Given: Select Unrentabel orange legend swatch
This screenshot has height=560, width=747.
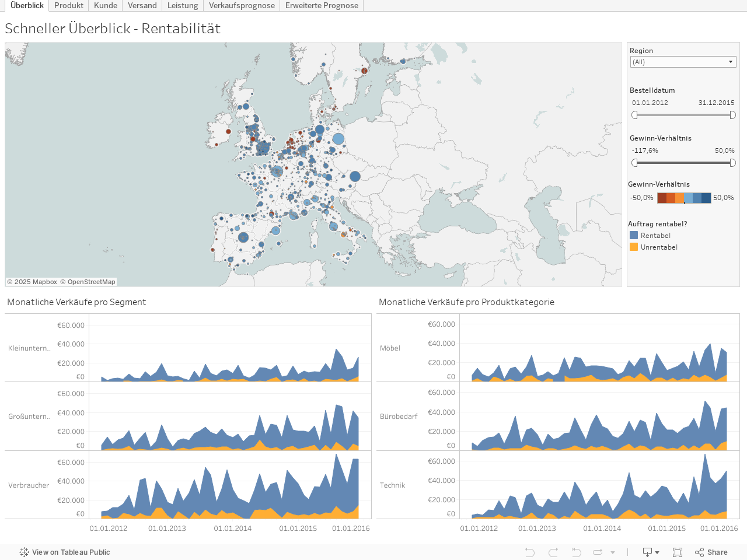Looking at the screenshot, I should (634, 247).
